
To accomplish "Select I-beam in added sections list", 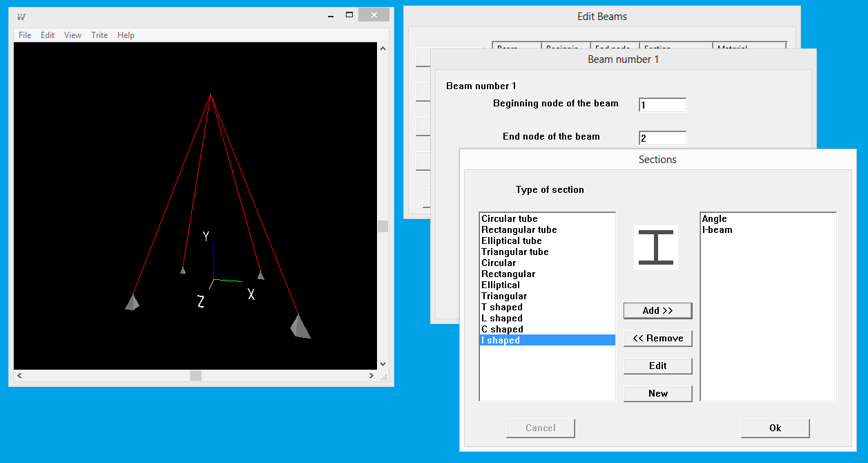I will 717,230.
